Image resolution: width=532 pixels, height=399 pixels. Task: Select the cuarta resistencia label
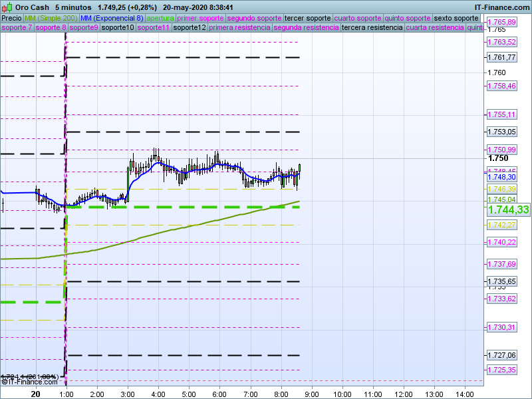435,28
